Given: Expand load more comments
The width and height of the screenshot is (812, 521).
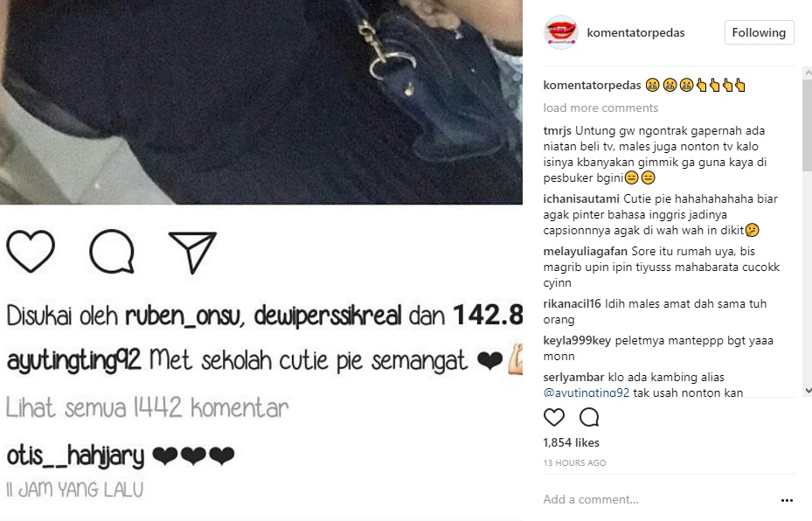Looking at the screenshot, I should (600, 108).
